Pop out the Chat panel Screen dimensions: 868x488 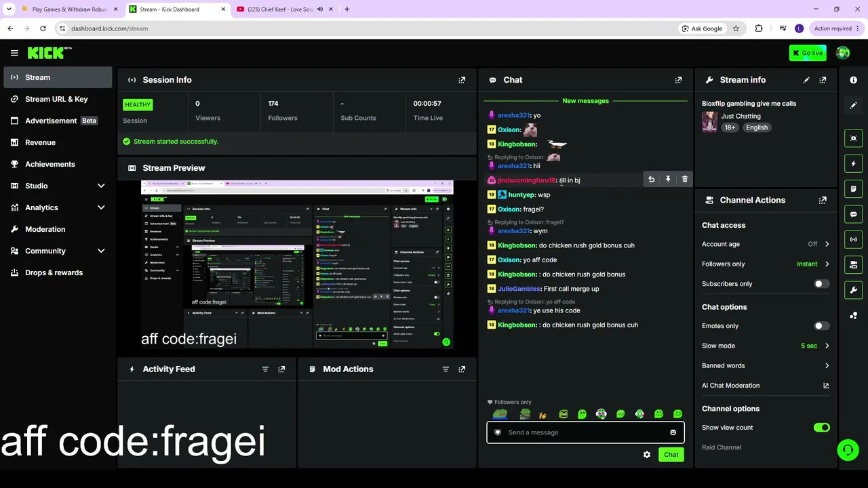pyautogui.click(x=678, y=80)
